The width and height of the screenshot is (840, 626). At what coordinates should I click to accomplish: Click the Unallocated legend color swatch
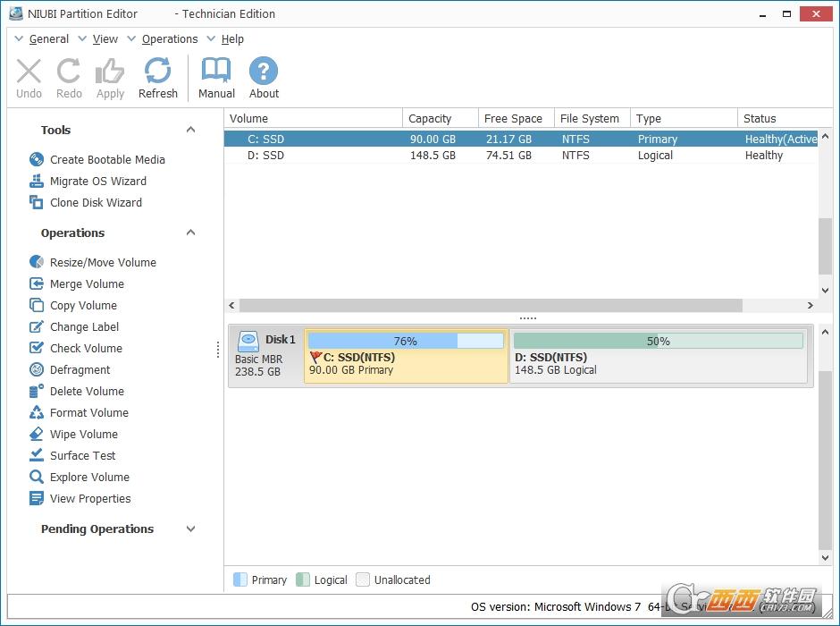point(363,579)
